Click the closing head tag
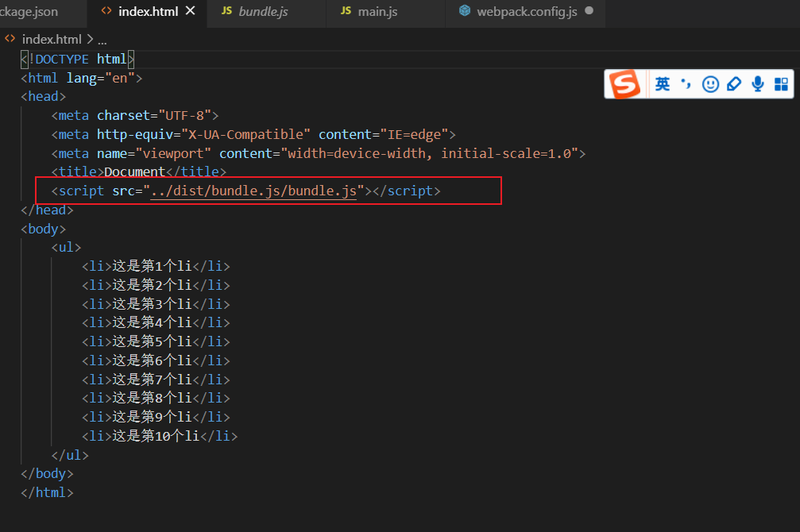The image size is (800, 532). (x=47, y=210)
